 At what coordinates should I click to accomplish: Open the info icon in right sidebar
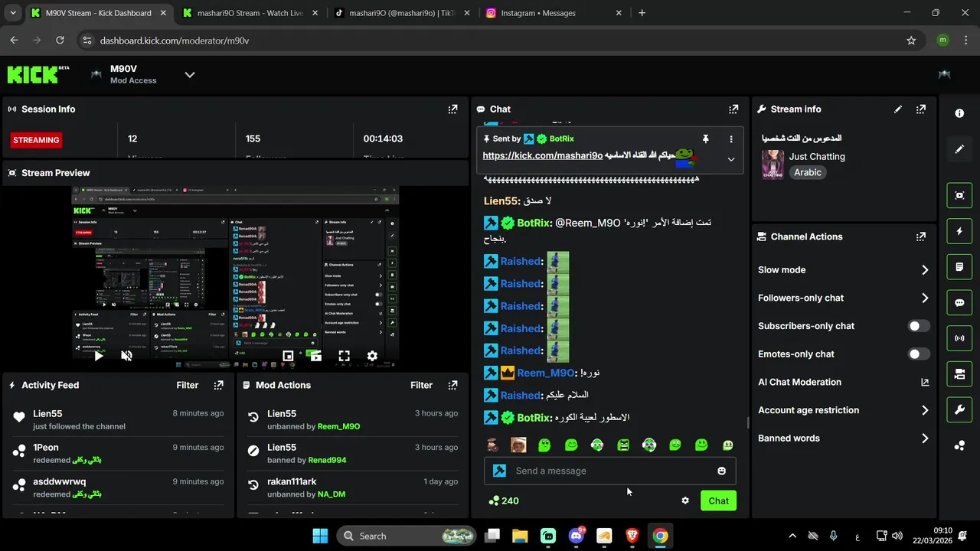click(x=959, y=113)
